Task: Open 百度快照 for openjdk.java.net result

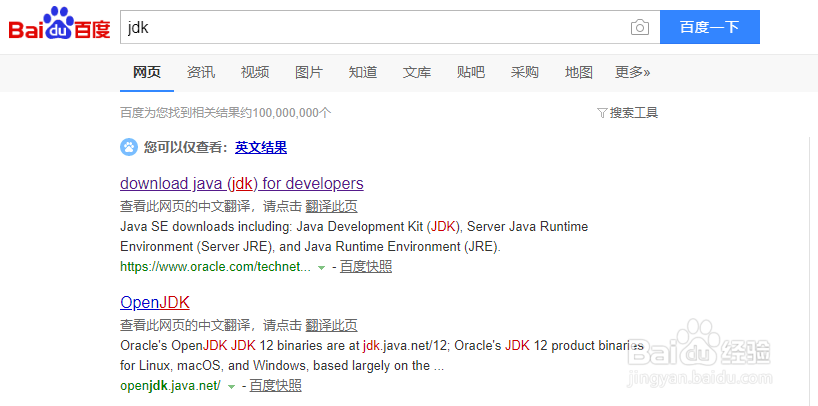Action: click(x=275, y=385)
